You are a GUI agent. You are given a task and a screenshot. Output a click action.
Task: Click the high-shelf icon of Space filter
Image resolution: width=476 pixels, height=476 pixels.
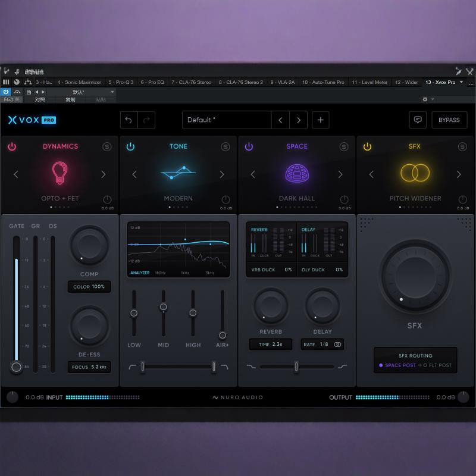pyautogui.click(x=343, y=367)
